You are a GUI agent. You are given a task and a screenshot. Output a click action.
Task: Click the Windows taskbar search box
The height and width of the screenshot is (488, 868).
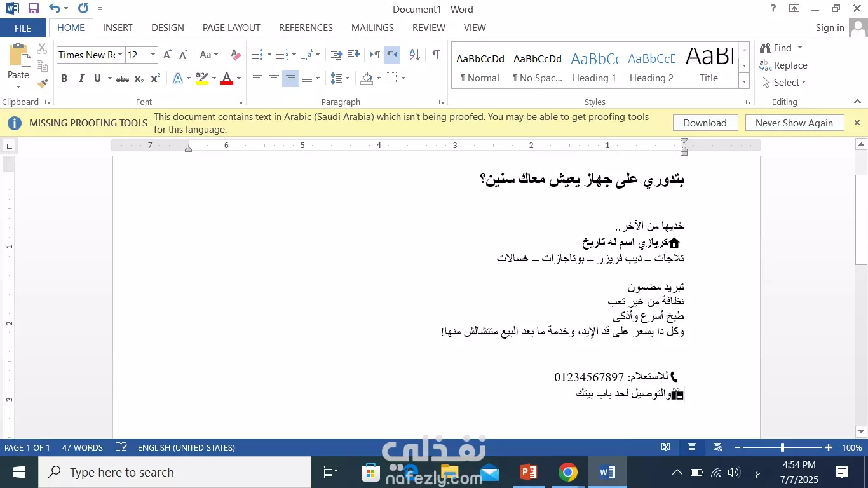[x=175, y=472]
